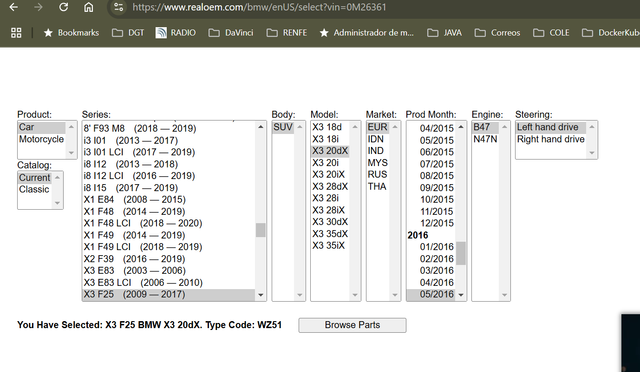Select EUR market
The image size is (640, 372).
pos(378,127)
